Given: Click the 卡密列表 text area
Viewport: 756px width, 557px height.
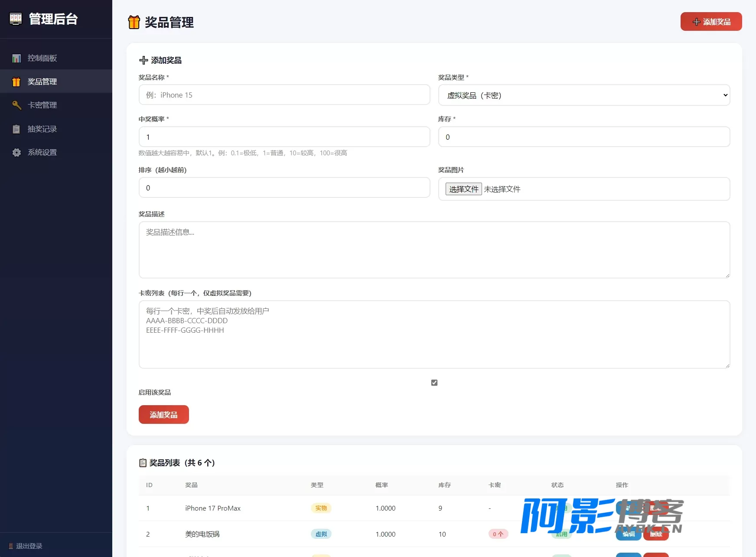Looking at the screenshot, I should (x=434, y=334).
